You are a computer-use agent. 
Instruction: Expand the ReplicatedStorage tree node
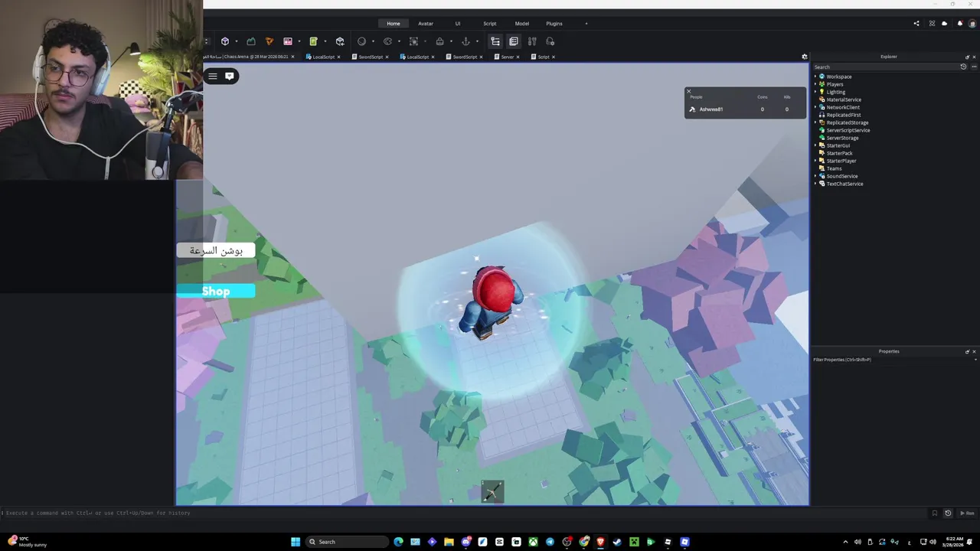pos(815,122)
